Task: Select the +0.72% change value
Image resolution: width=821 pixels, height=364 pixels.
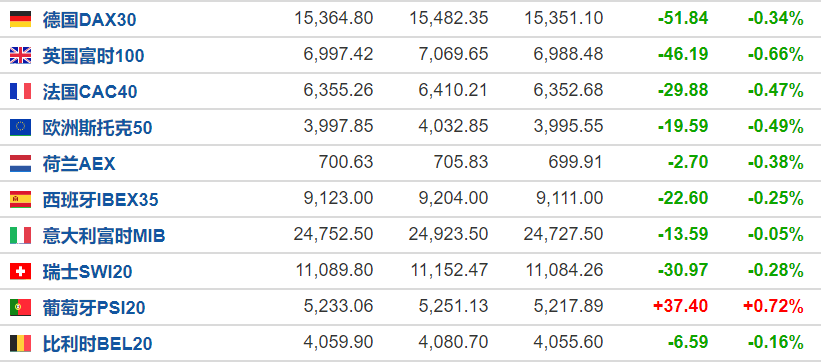Action: tap(773, 306)
